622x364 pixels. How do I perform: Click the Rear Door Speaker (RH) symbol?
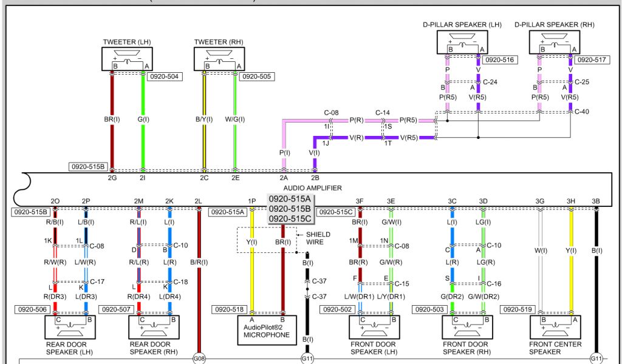point(154,327)
